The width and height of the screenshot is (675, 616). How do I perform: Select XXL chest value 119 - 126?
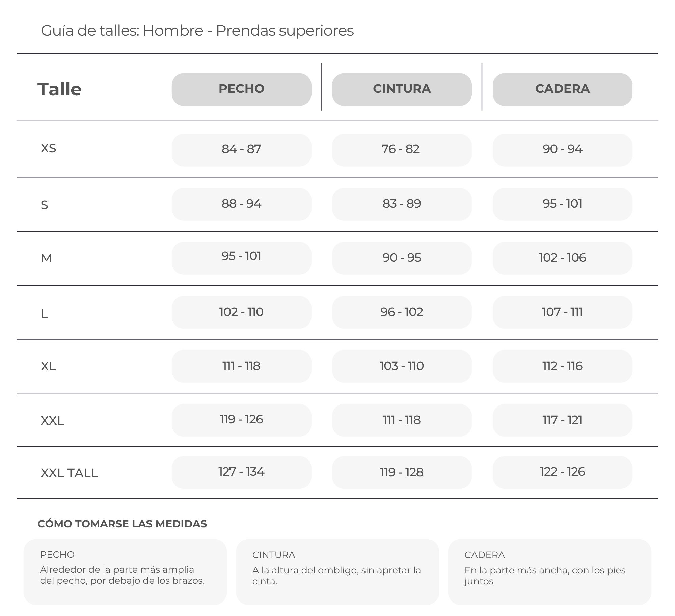[241, 420]
